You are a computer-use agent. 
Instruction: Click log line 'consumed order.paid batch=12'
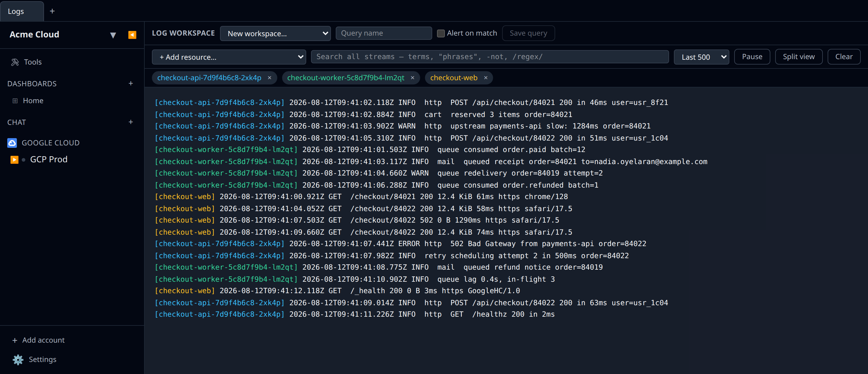click(x=370, y=150)
